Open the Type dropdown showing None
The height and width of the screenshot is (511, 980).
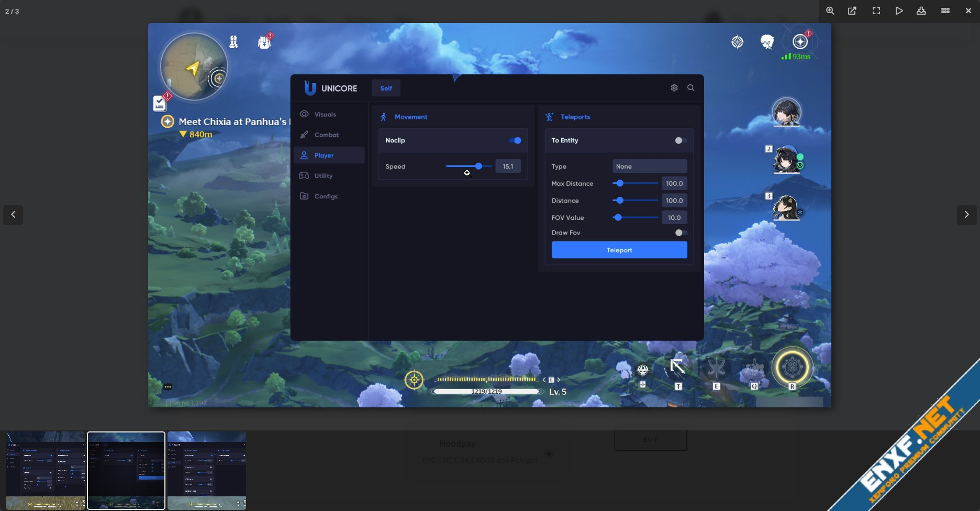(650, 166)
